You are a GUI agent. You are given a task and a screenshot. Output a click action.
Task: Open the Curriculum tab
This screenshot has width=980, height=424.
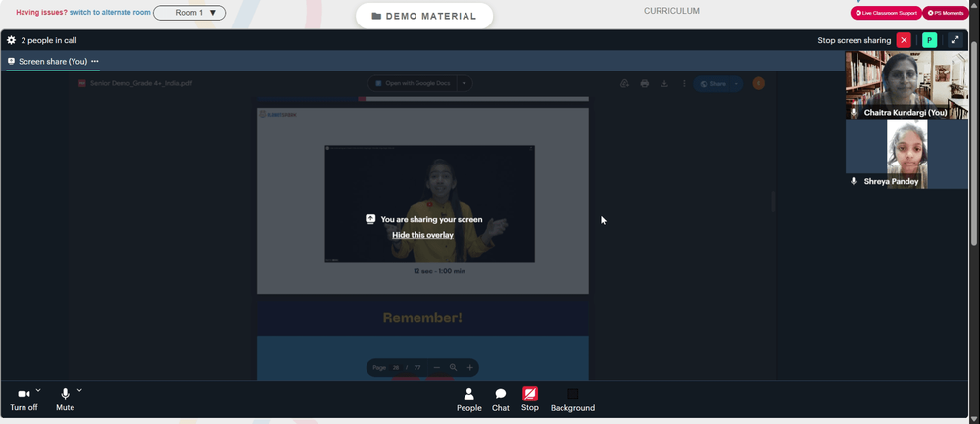[x=671, y=11]
